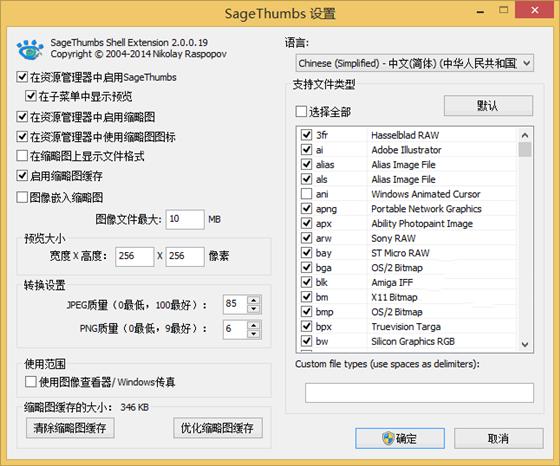Click the file type list scrollbar thumb

click(525, 149)
